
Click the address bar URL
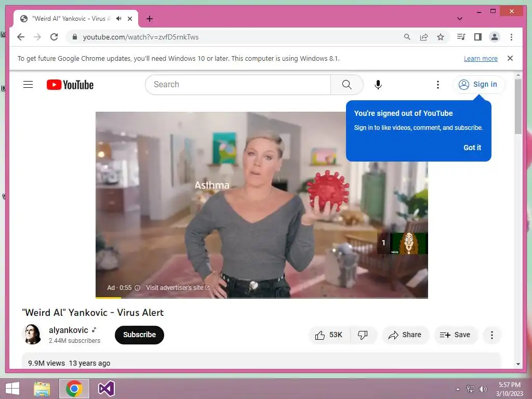coord(141,37)
